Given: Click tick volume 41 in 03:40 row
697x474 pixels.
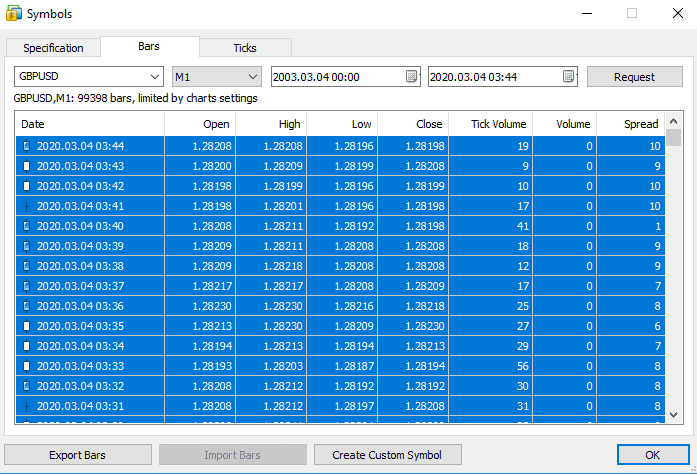Looking at the screenshot, I should click(523, 226).
